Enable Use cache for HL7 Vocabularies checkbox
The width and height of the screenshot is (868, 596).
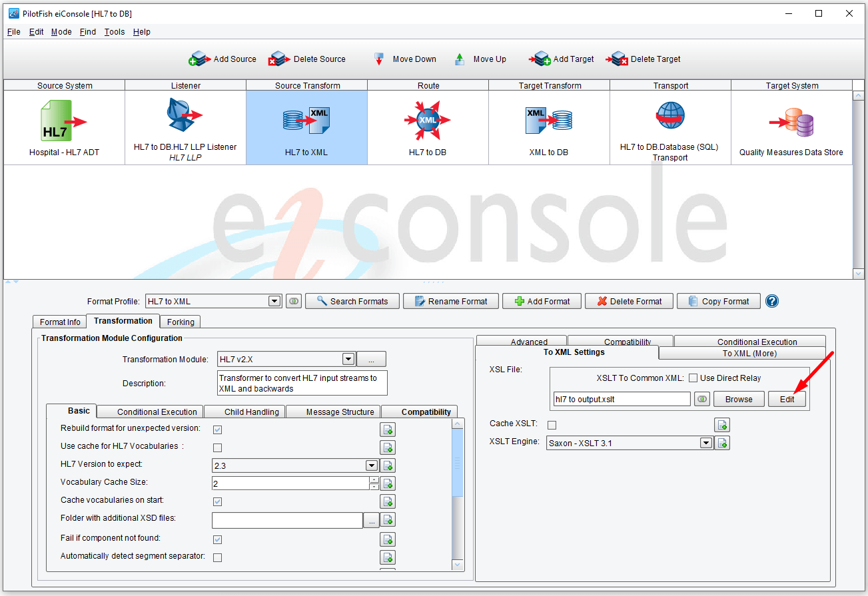tap(217, 447)
